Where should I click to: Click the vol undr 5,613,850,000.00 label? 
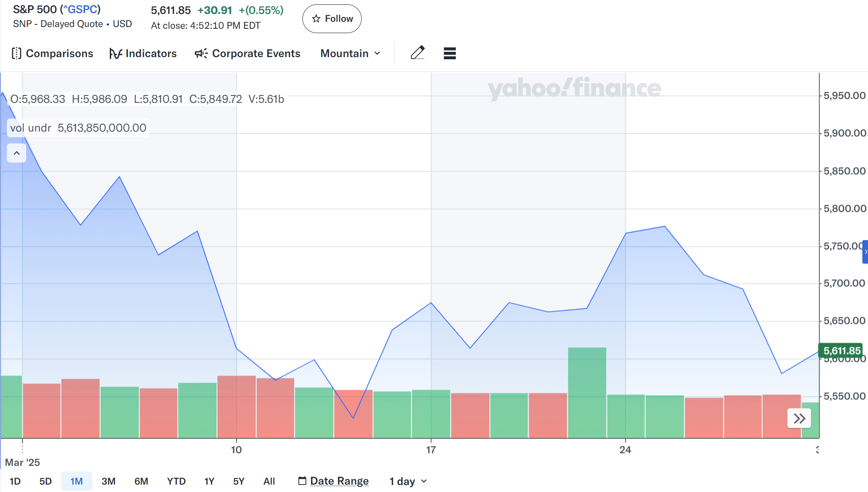pyautogui.click(x=78, y=128)
